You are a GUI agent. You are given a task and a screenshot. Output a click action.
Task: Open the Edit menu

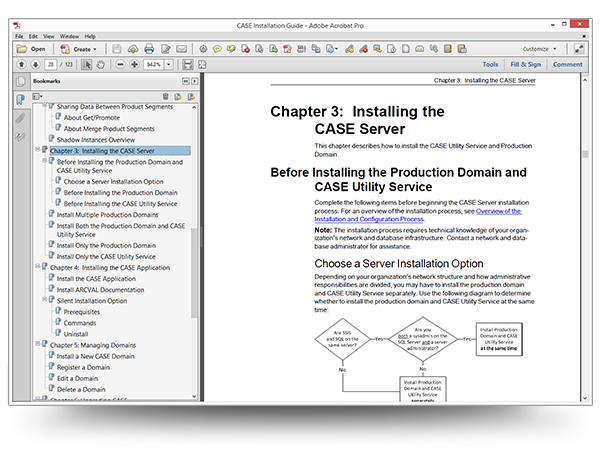click(33, 36)
